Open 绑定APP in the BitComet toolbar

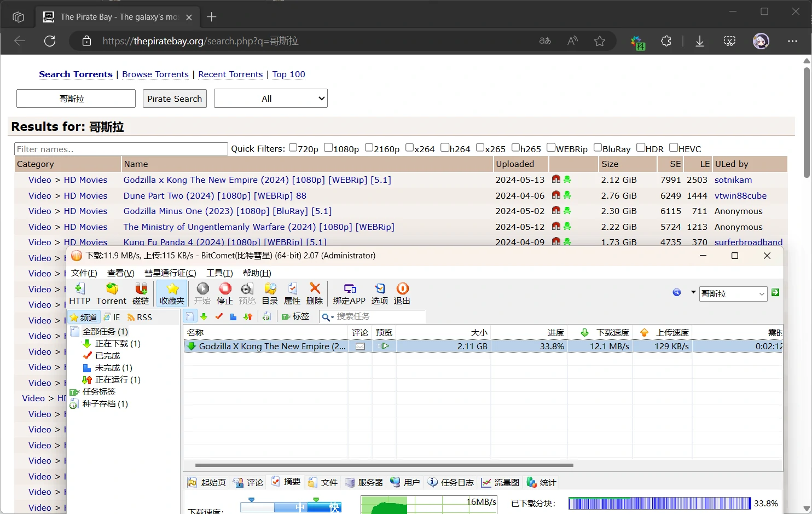pos(349,293)
